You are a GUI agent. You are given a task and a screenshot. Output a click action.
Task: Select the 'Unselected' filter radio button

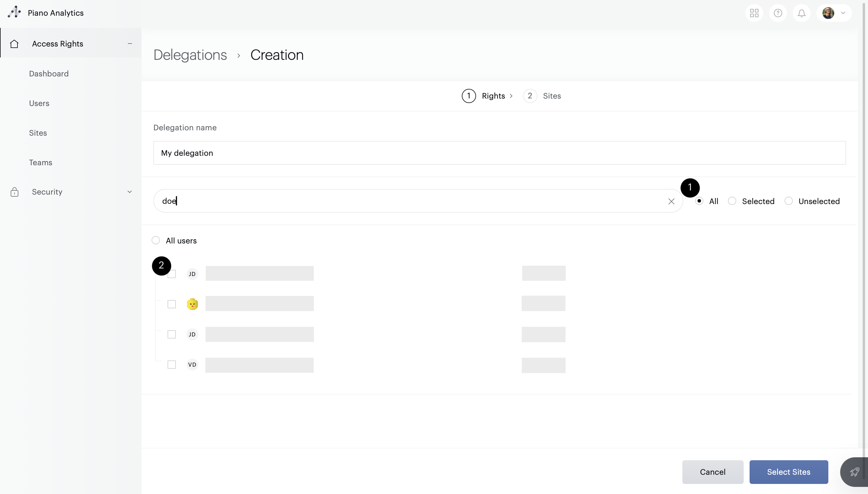pyautogui.click(x=789, y=201)
